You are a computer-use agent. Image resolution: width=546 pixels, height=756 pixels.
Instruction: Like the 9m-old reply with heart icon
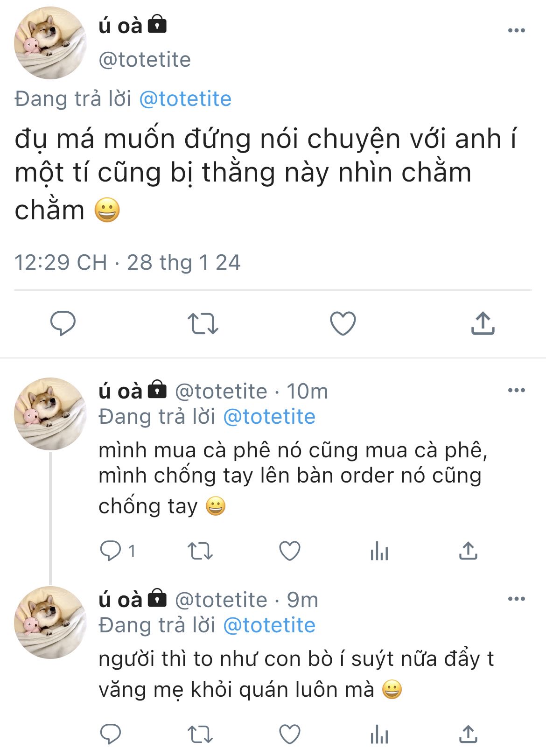tap(289, 735)
